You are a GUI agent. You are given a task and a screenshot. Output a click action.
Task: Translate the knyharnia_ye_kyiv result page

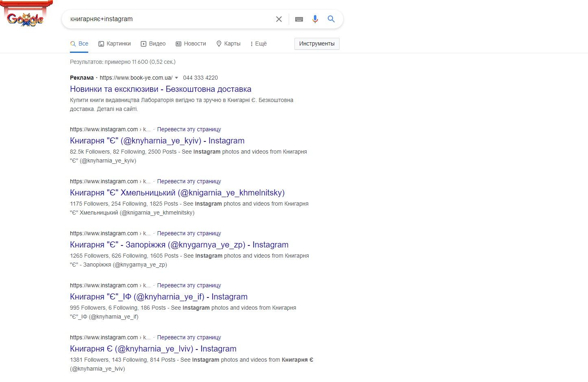click(189, 129)
